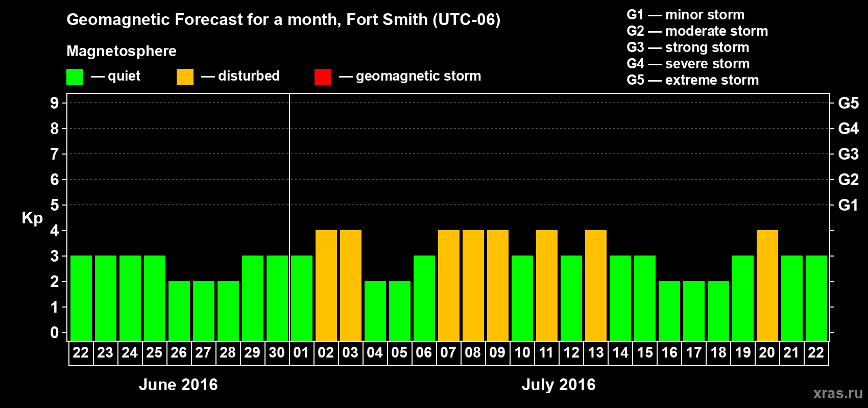Click the June 26 green bar
Screen dimensions: 868x408
[x=179, y=311]
